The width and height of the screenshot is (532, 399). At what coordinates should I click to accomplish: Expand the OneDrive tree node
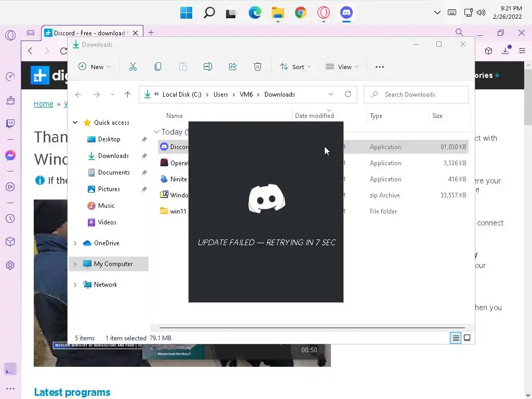(75, 243)
